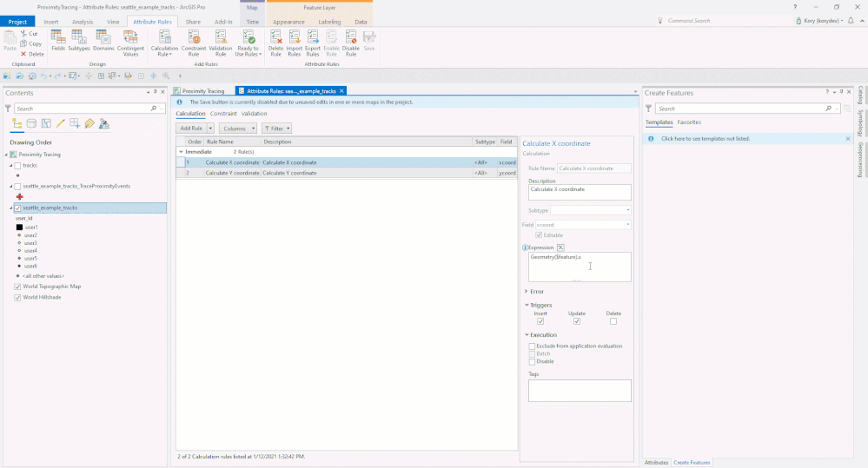Viewport: 868px width, 468px height.
Task: Uncheck the Update trigger
Action: coord(577,321)
